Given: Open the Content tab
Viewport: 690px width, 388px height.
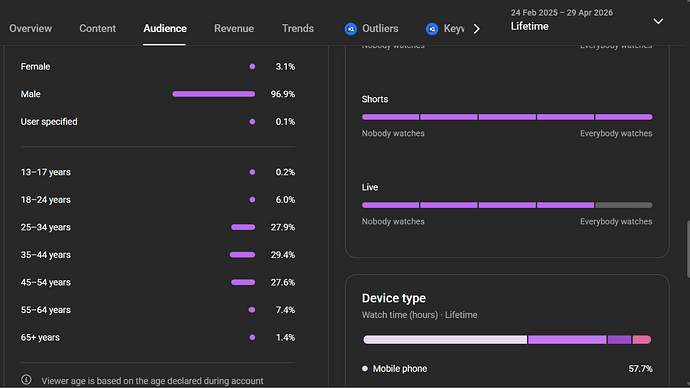Looking at the screenshot, I should coord(98,29).
